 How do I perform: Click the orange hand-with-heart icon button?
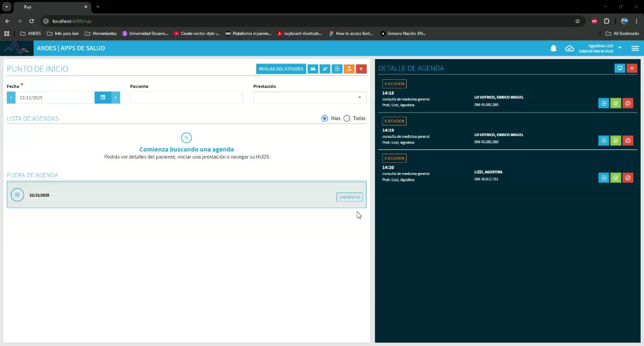pos(349,69)
